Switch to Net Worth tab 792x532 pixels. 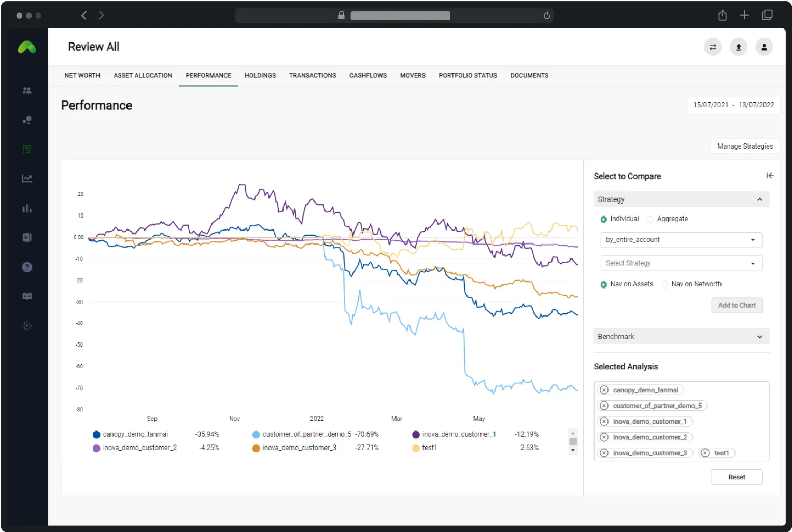coord(82,75)
